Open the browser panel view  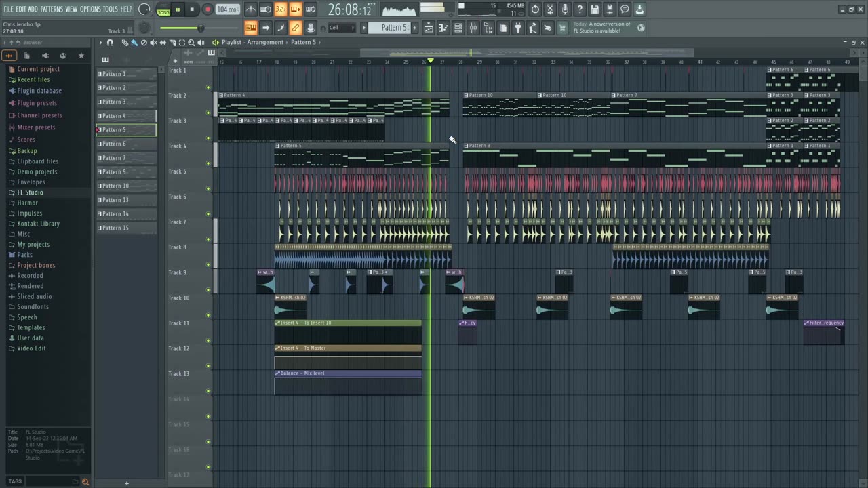488,28
